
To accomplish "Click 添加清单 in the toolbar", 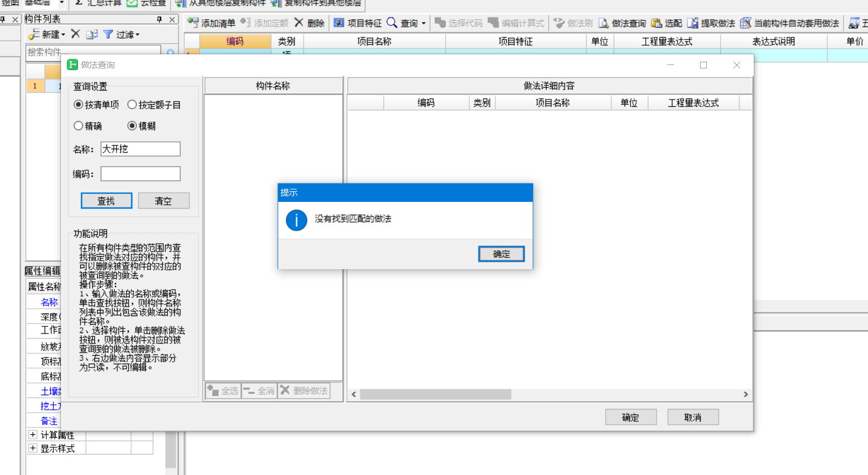I will [x=211, y=23].
